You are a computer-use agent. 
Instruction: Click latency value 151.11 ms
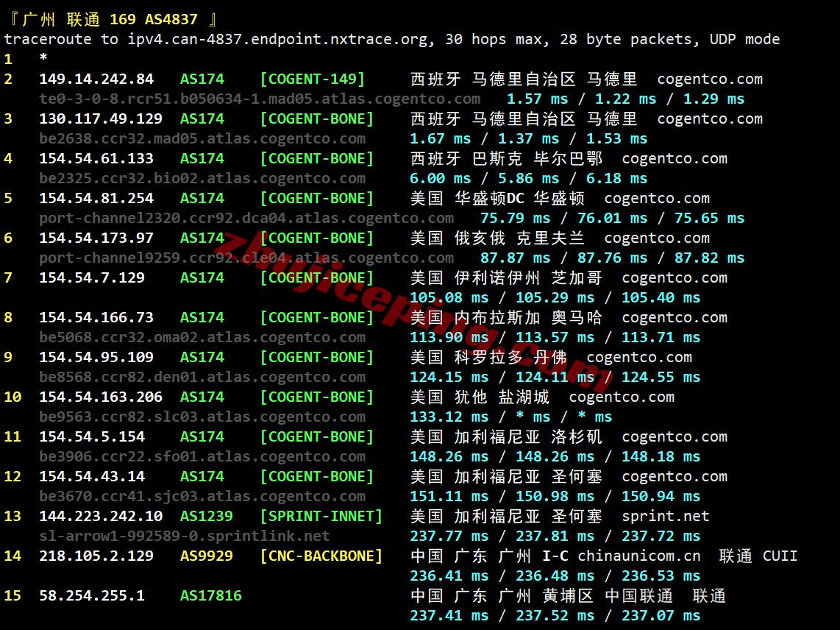[x=449, y=496]
